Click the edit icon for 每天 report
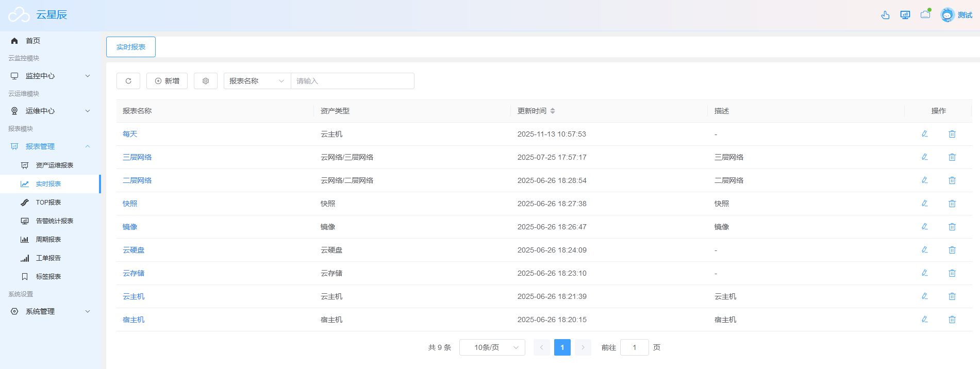This screenshot has width=980, height=369. click(x=924, y=134)
